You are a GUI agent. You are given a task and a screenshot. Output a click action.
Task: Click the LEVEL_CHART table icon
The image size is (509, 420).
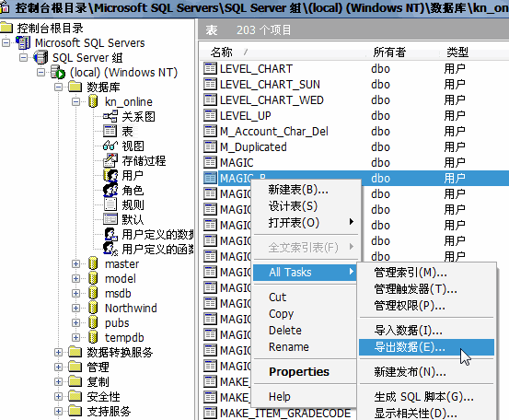(210, 68)
